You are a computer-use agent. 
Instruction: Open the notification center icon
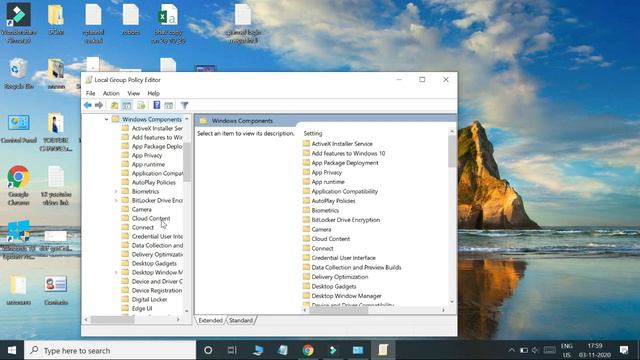coord(624,350)
